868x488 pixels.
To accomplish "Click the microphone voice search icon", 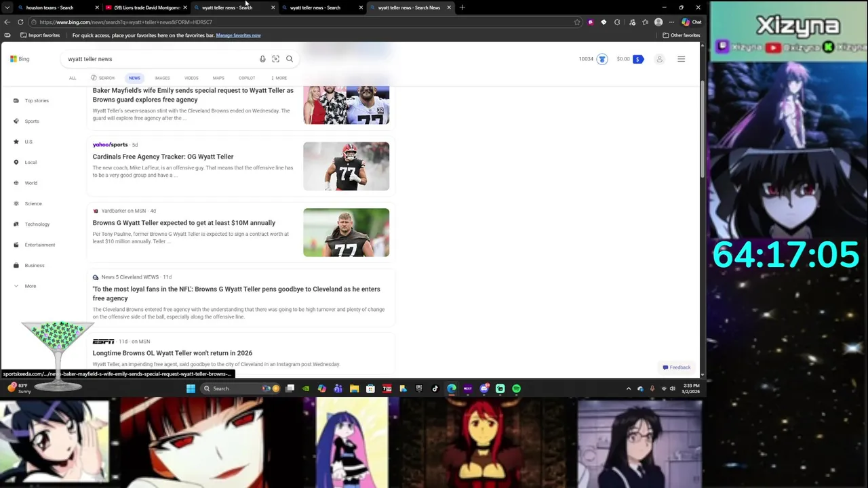I will coord(262,59).
